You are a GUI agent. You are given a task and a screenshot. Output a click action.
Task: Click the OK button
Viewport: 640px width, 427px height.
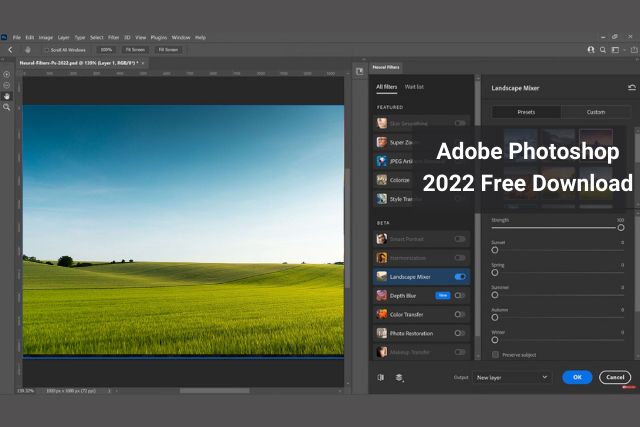[x=577, y=377]
